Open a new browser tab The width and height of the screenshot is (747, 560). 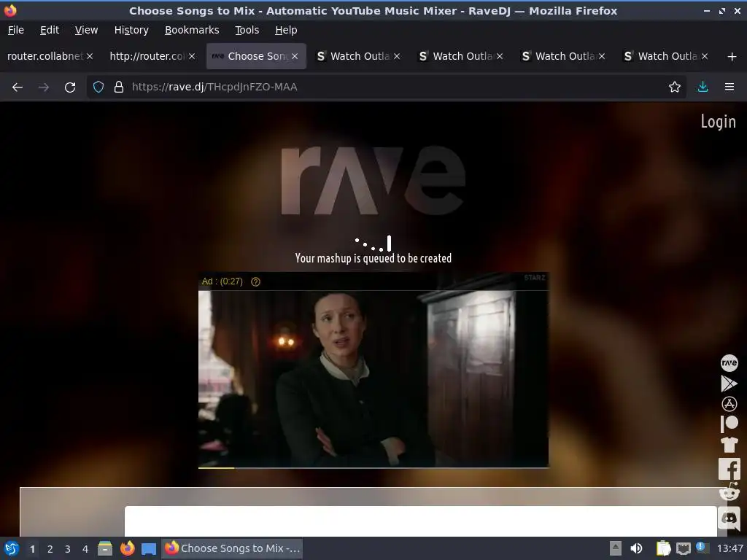[x=732, y=57]
